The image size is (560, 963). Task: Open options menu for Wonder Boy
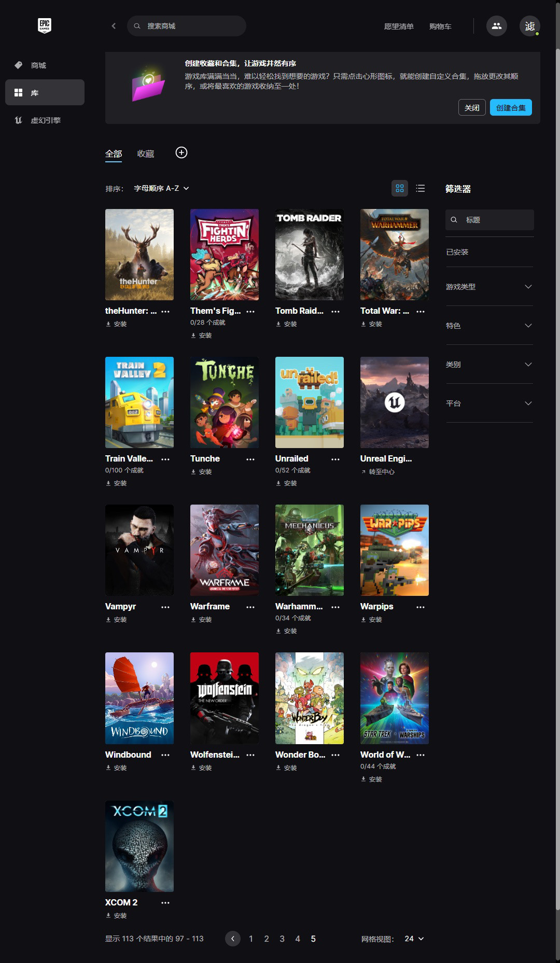coord(335,755)
